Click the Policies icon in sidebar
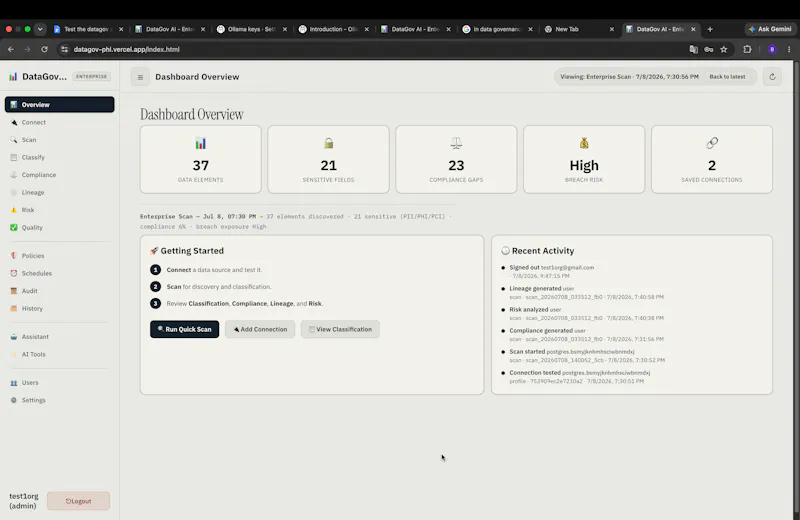 click(14, 256)
